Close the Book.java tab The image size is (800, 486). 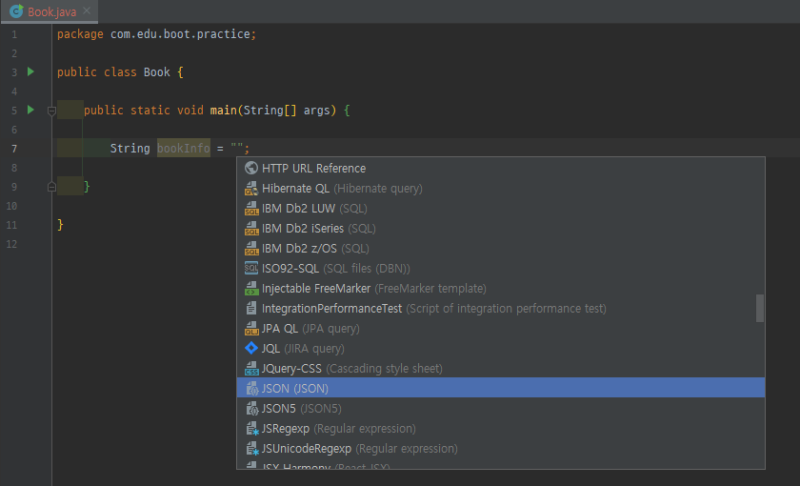click(x=87, y=11)
